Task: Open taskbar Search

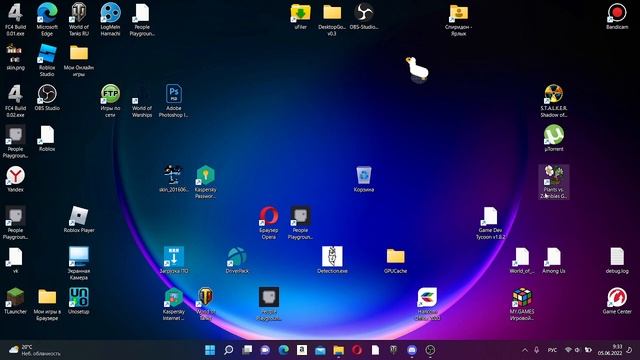Action: coord(229,350)
